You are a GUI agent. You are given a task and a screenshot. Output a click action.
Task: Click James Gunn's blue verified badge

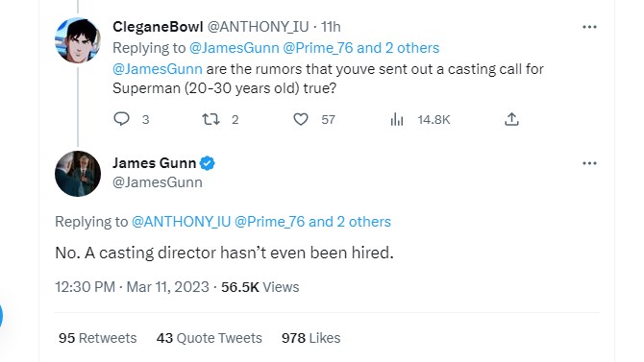tap(208, 163)
